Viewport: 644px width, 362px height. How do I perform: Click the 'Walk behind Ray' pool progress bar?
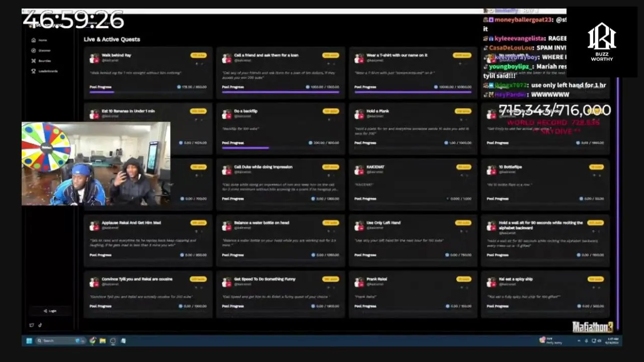[x=148, y=92]
